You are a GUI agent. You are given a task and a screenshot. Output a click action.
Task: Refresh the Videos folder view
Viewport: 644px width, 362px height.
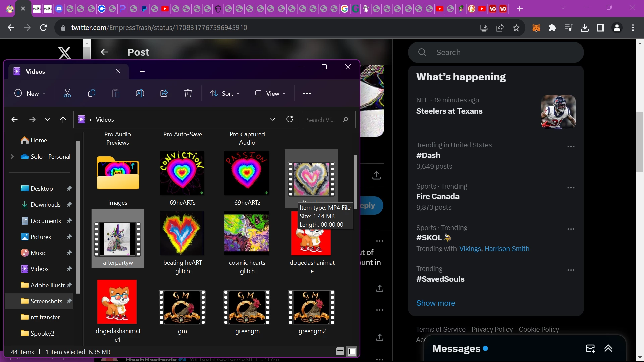[290, 119]
